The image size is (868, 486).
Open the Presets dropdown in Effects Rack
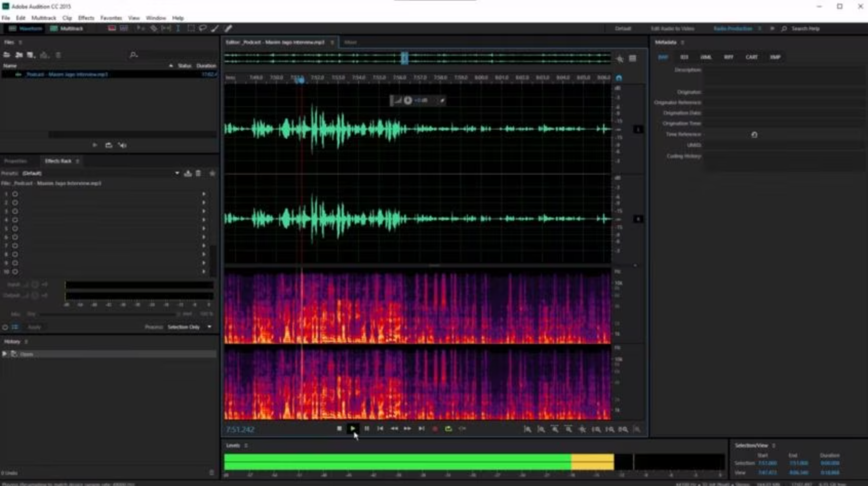pos(176,173)
